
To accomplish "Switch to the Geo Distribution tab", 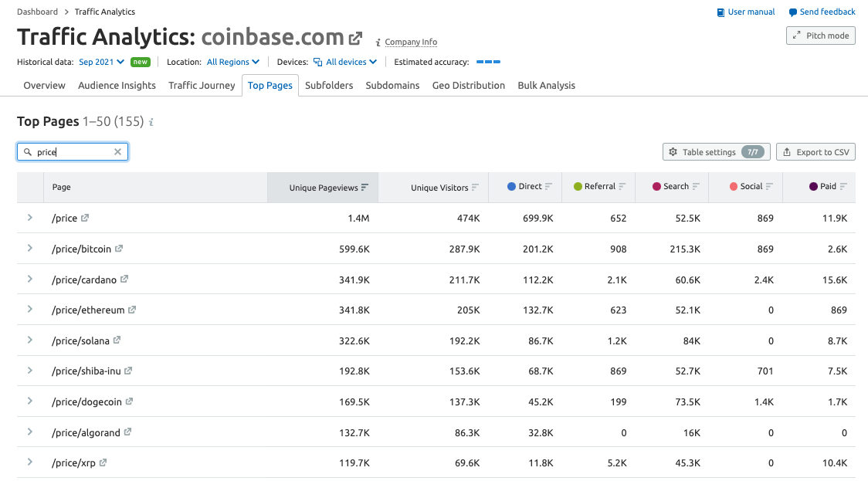I will (468, 85).
